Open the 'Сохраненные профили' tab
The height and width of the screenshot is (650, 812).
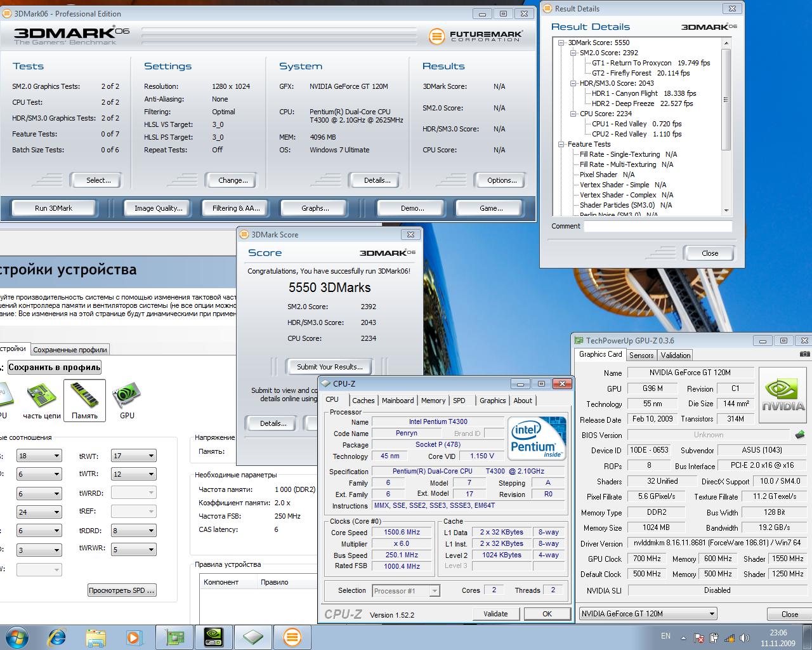(x=70, y=349)
